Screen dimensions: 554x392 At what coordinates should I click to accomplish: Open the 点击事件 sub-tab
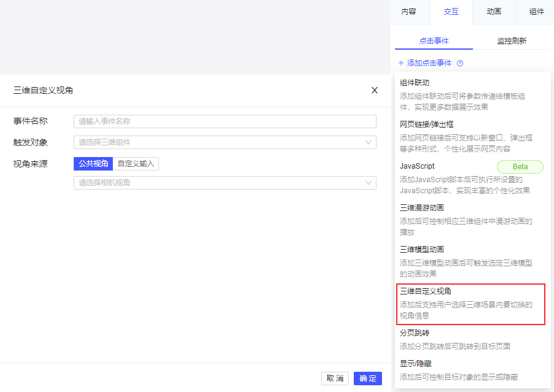[x=434, y=41]
